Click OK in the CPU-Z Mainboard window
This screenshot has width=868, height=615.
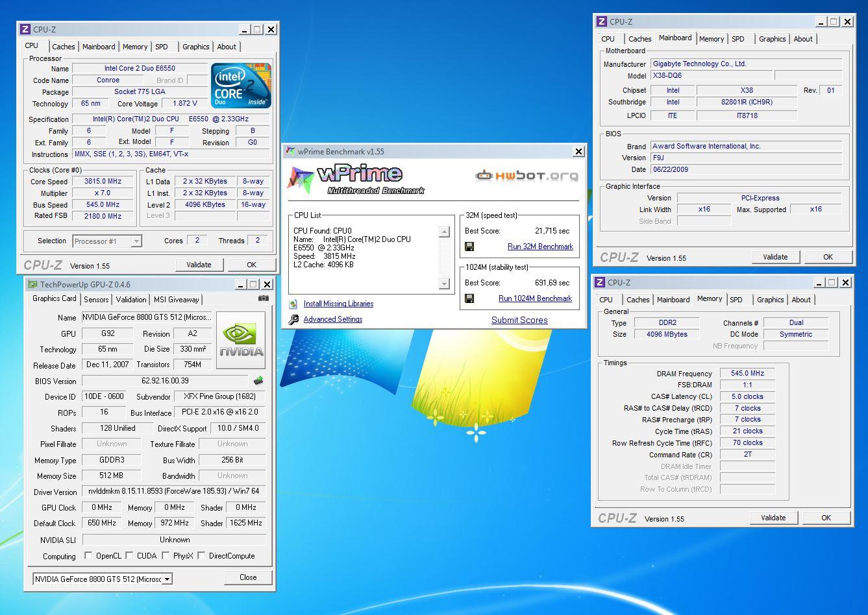click(828, 257)
